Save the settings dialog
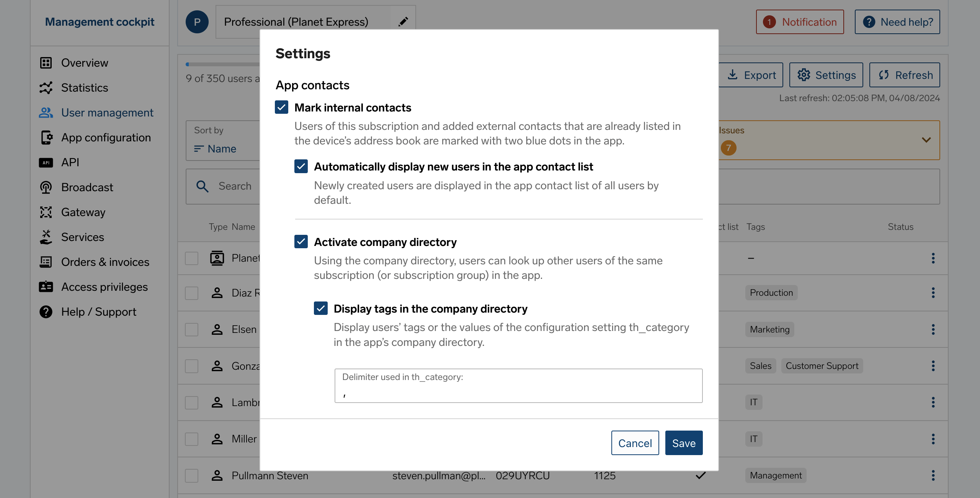The image size is (980, 498). [x=684, y=443]
